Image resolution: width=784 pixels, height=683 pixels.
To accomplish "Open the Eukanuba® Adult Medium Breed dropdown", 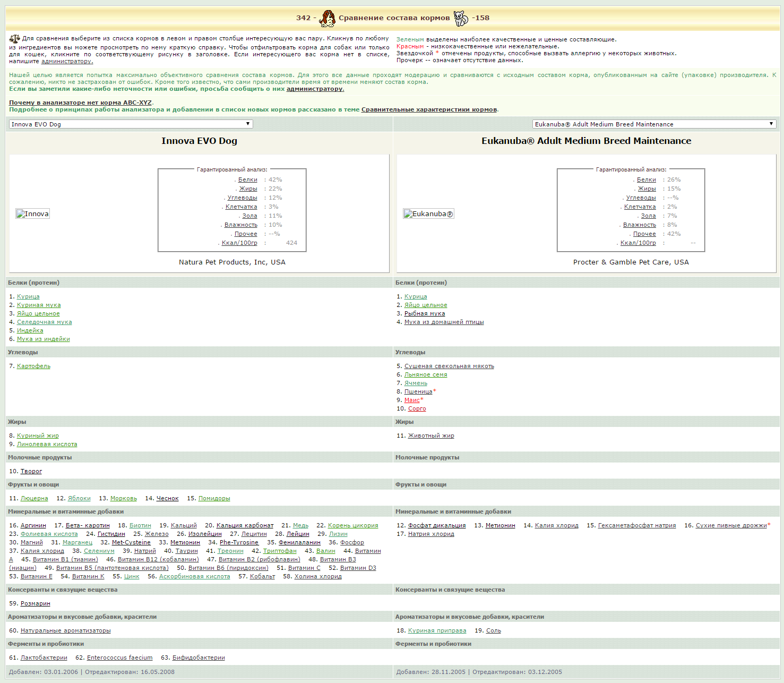I will click(x=654, y=124).
